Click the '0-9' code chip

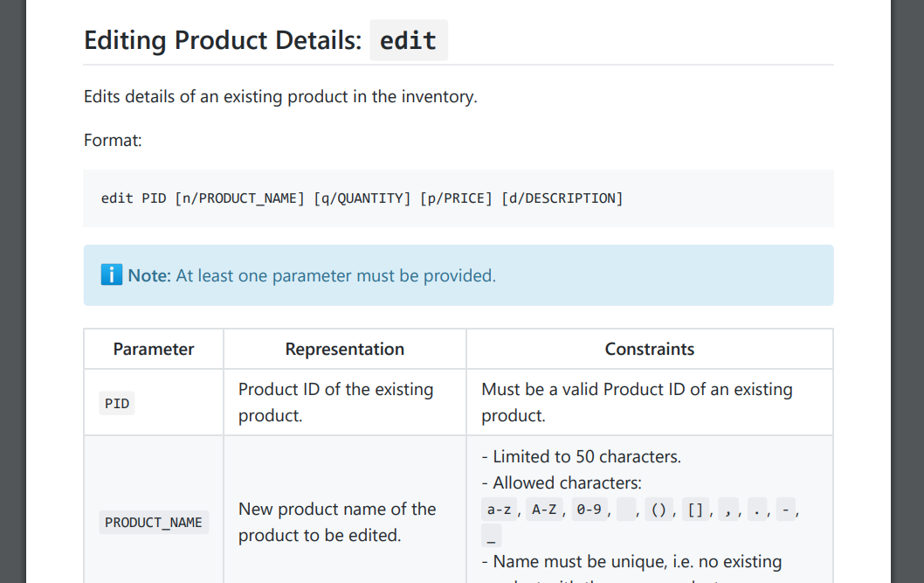point(590,510)
